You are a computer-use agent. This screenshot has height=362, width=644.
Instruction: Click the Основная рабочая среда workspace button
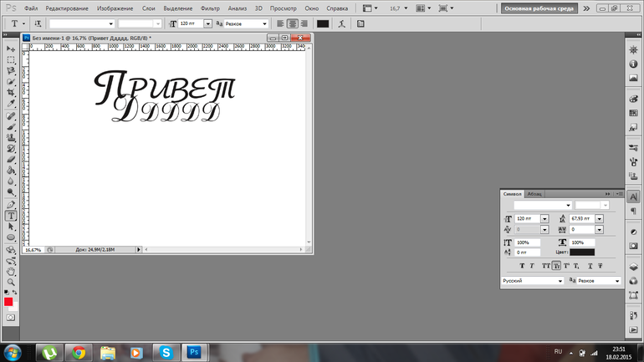point(537,8)
